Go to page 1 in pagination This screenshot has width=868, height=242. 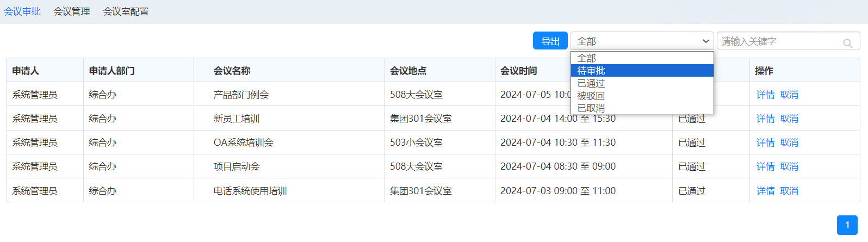click(x=847, y=225)
